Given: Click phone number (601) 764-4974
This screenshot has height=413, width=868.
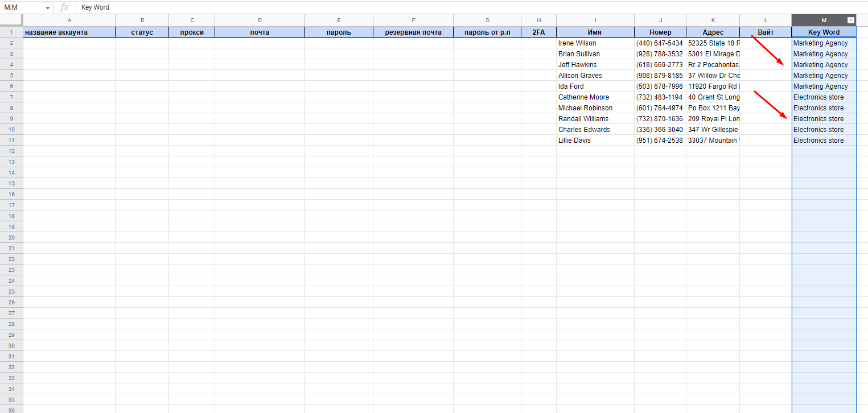Looking at the screenshot, I should click(x=660, y=108).
